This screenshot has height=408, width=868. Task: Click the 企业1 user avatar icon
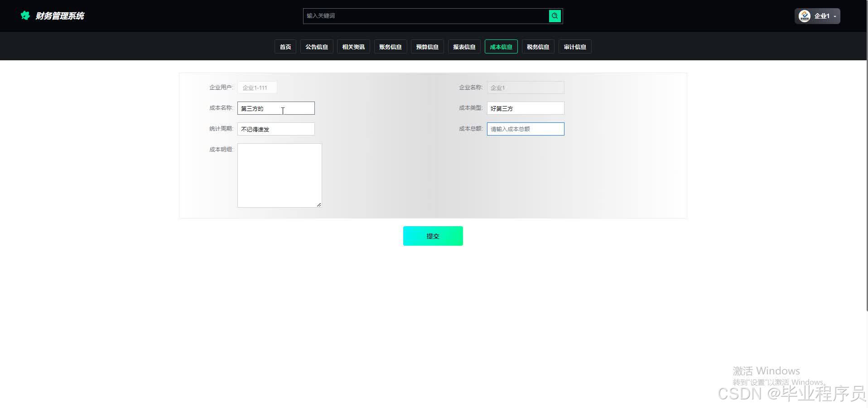coord(804,16)
